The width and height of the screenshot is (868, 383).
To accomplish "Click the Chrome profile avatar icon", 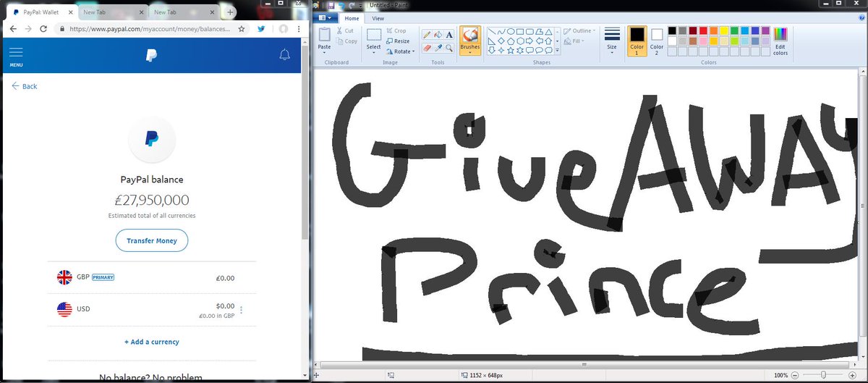I will [282, 29].
